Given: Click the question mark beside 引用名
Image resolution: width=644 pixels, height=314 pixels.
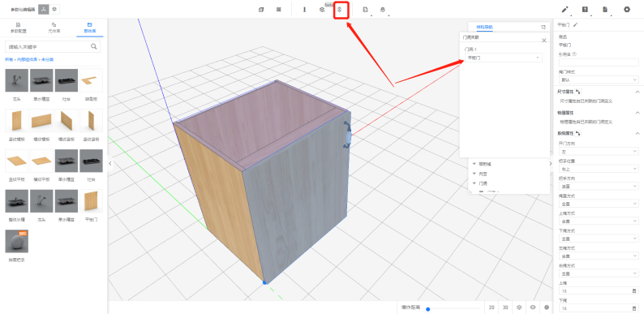Looking at the screenshot, I should coord(574,54).
